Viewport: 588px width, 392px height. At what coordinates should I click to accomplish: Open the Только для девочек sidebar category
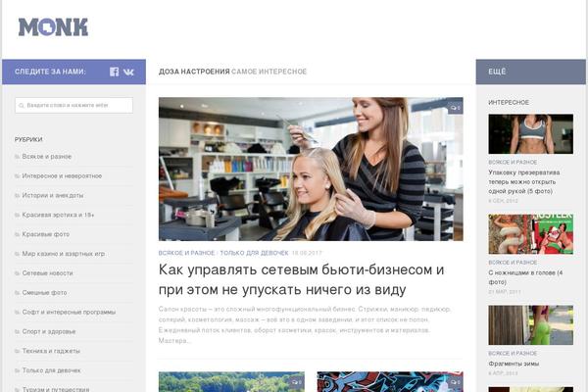click(x=51, y=370)
